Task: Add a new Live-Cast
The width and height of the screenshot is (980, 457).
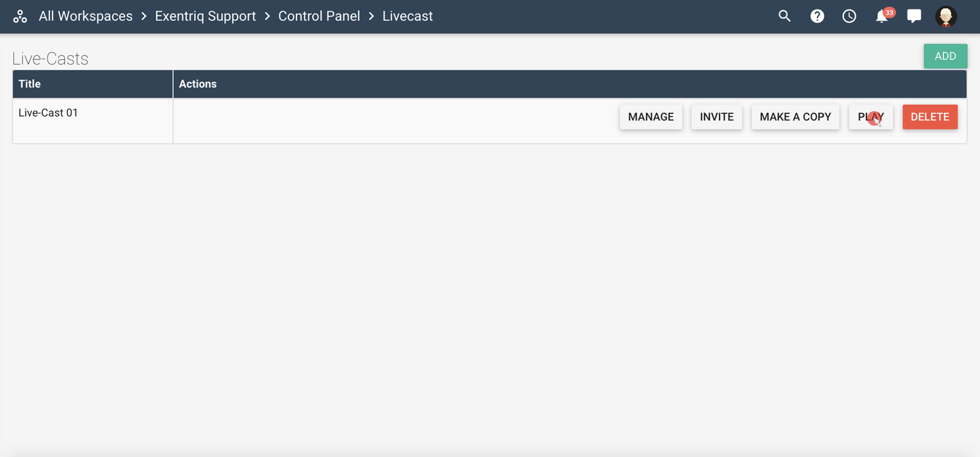Action: [945, 56]
